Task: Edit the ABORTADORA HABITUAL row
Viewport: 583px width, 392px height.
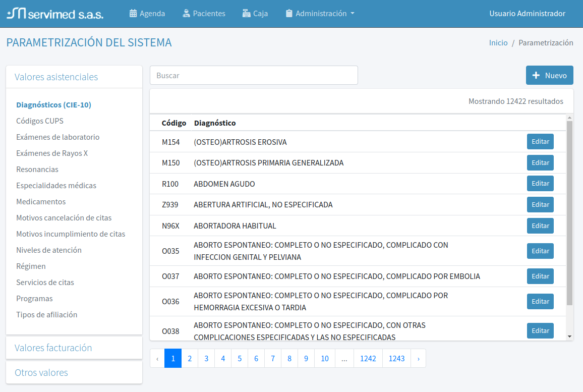Action: click(x=540, y=226)
